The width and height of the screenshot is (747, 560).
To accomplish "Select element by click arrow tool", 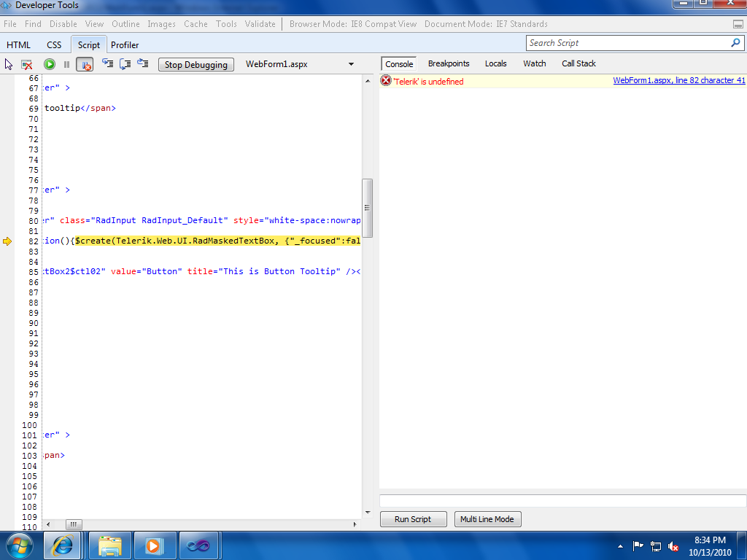I will tap(9, 64).
